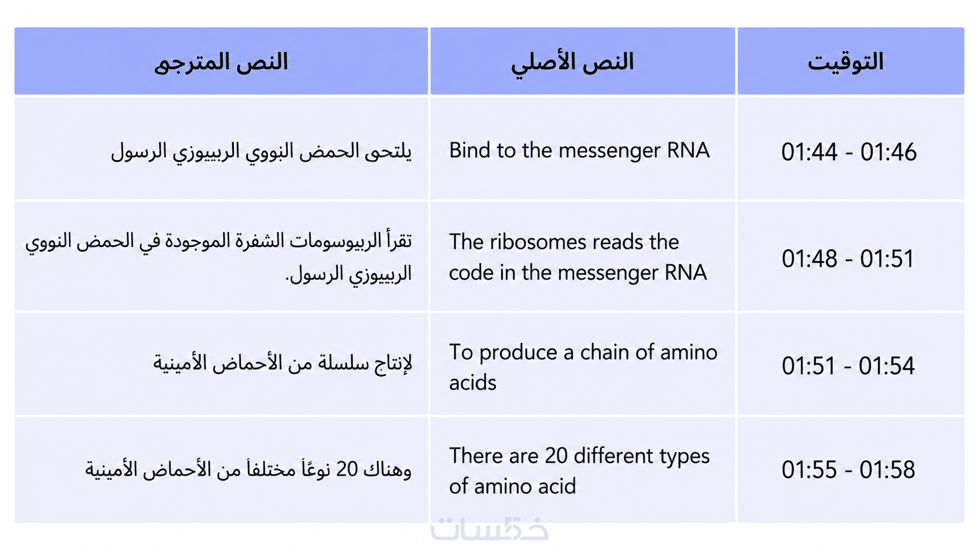The width and height of the screenshot is (980, 552).
Task: Select Arabic translation يلتحق الحمض النووي الريبيوزي
Action: pos(261,151)
